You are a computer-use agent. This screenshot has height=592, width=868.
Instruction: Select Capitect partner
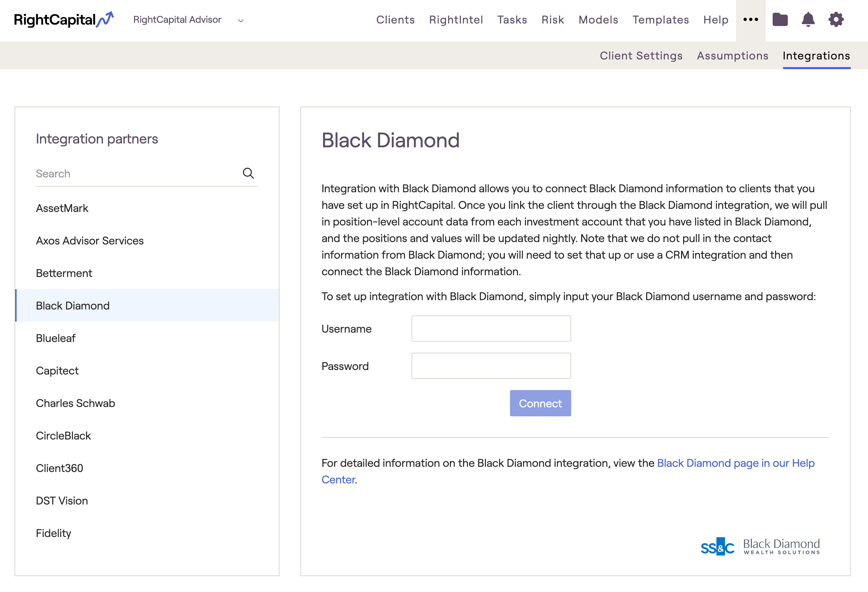coord(147,371)
